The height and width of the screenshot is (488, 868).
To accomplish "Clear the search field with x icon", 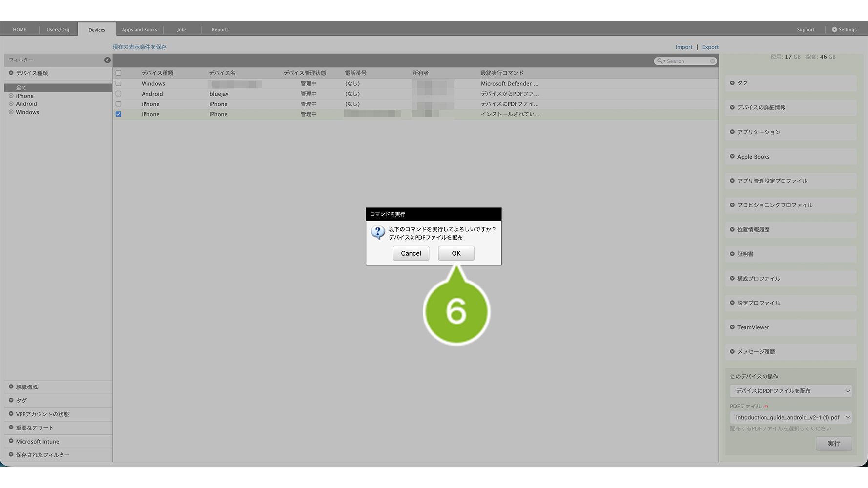I will [713, 61].
